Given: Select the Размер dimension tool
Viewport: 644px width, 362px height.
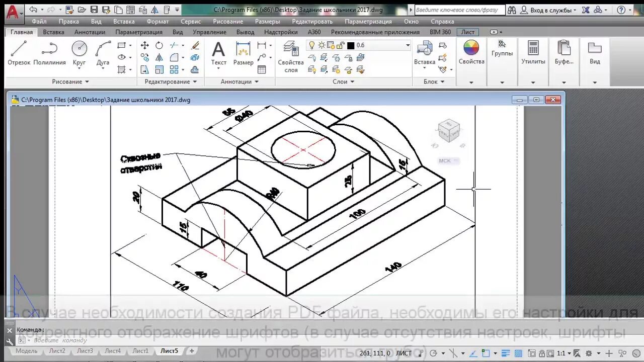Looking at the screenshot, I should click(244, 54).
